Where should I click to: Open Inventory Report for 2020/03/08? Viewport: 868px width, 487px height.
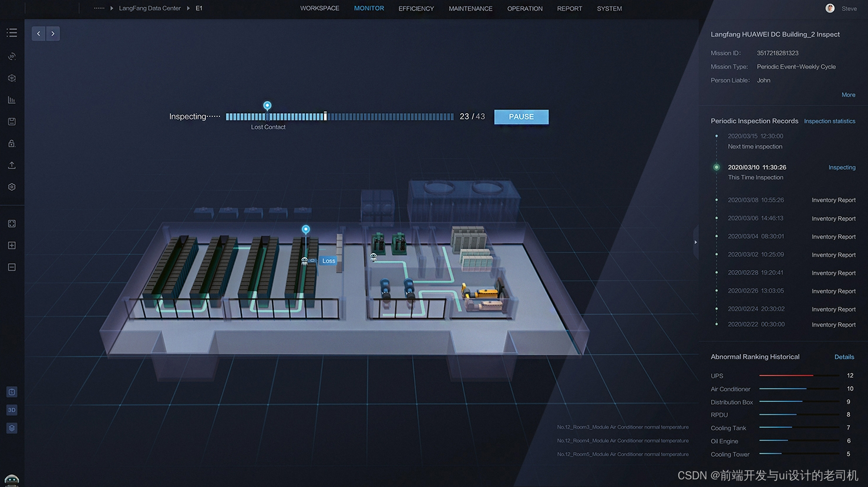pos(833,200)
